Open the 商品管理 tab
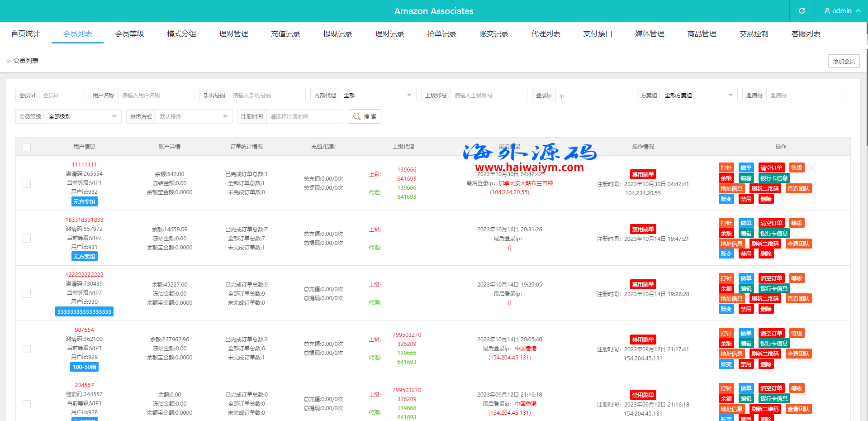 click(x=702, y=34)
